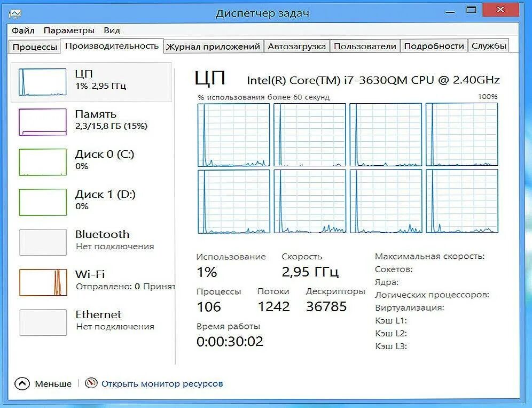Click the % использования более 60 секунд caption

264,97
